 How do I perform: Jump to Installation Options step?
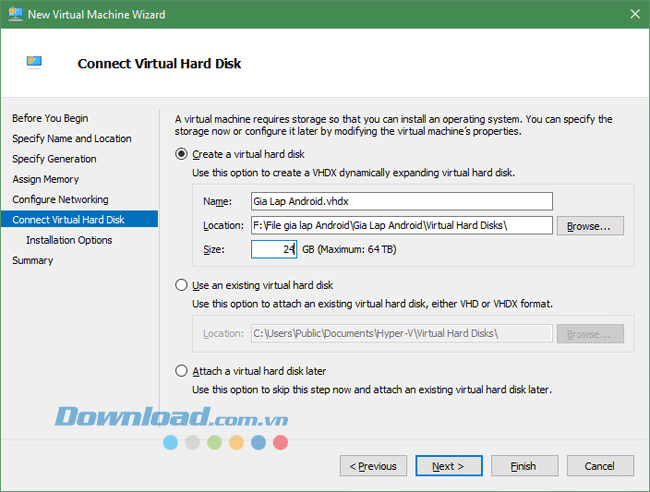[69, 240]
